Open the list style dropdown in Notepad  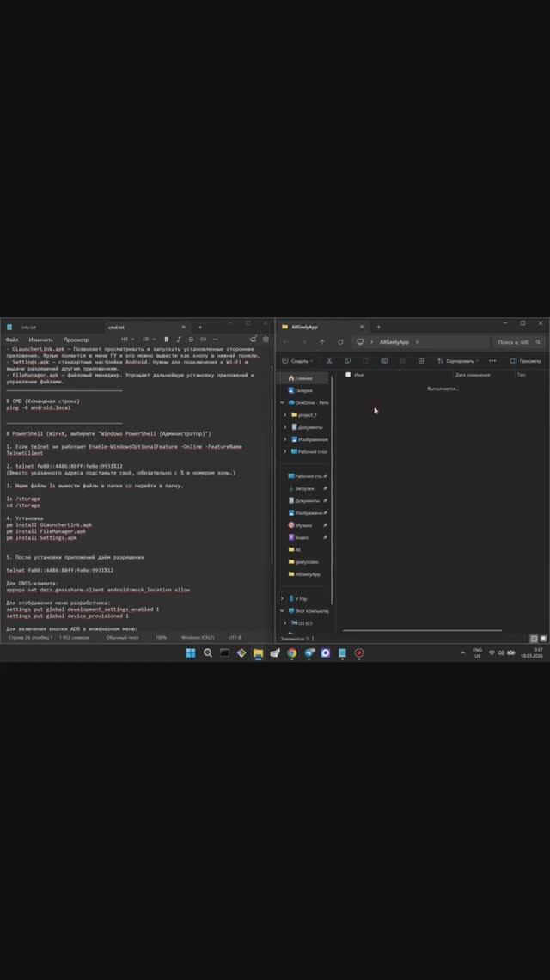click(149, 340)
